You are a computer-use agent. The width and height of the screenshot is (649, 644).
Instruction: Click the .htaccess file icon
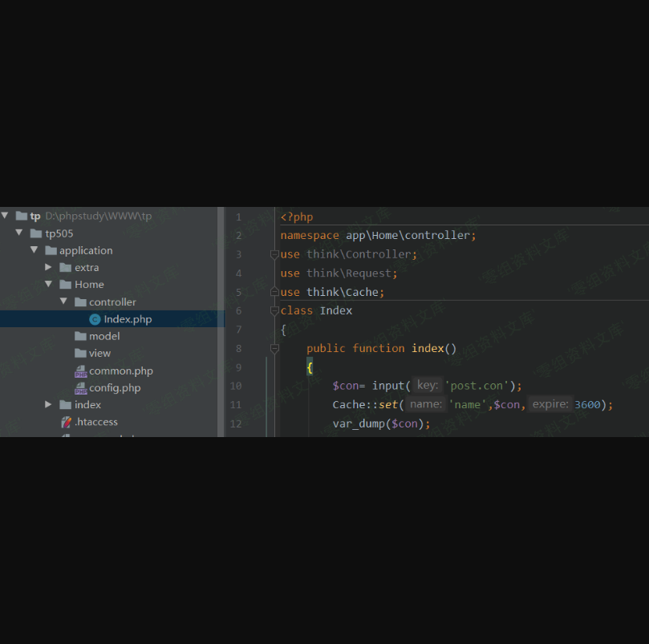pyautogui.click(x=66, y=422)
